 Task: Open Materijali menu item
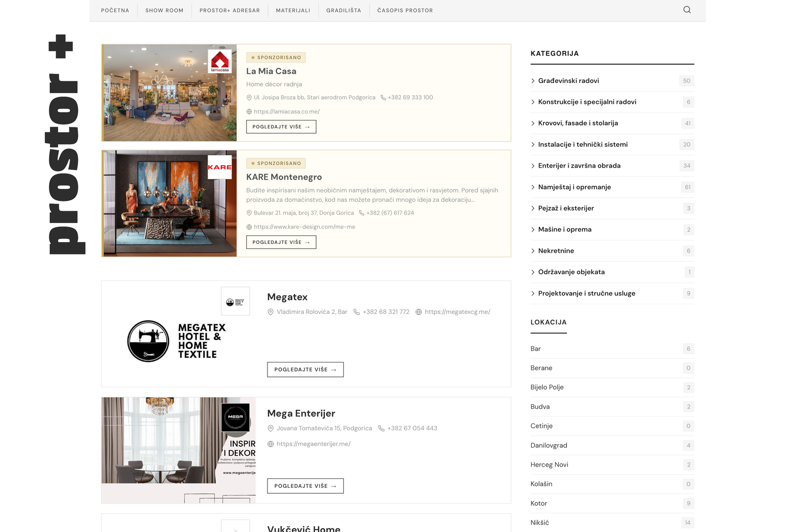click(293, 10)
